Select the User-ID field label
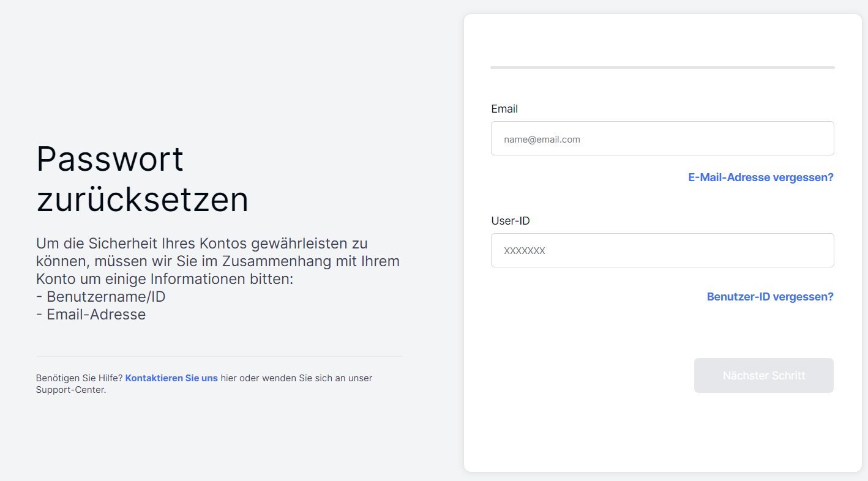 [511, 221]
